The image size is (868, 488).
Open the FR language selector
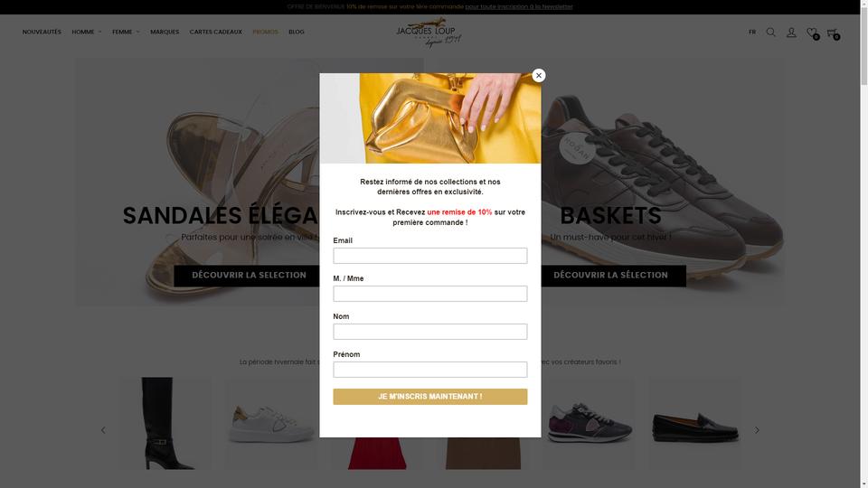(751, 33)
